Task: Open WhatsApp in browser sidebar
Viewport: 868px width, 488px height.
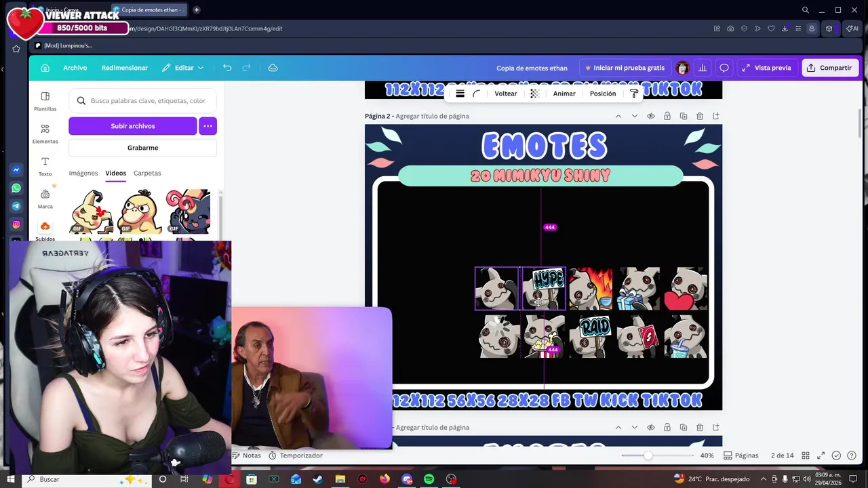Action: [x=16, y=188]
